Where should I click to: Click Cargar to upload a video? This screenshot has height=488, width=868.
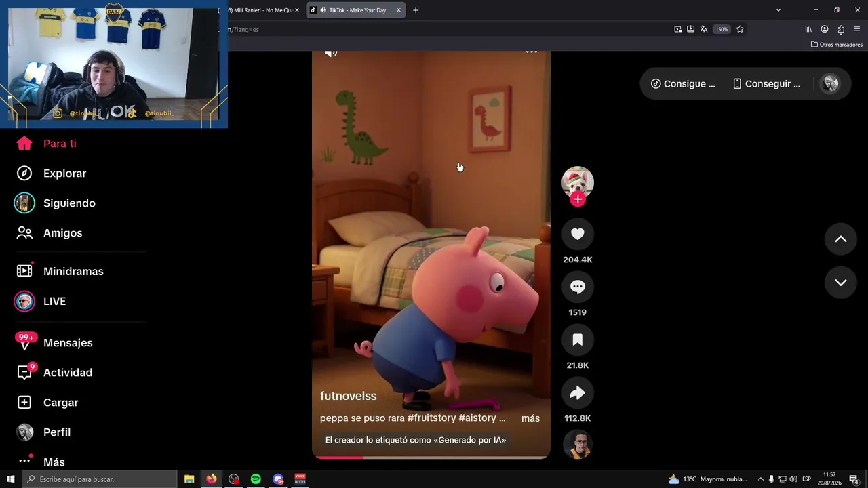[47, 403]
